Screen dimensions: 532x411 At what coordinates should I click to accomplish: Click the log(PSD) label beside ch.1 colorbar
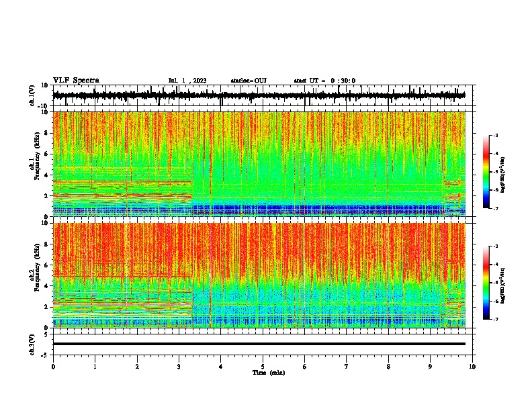click(503, 175)
